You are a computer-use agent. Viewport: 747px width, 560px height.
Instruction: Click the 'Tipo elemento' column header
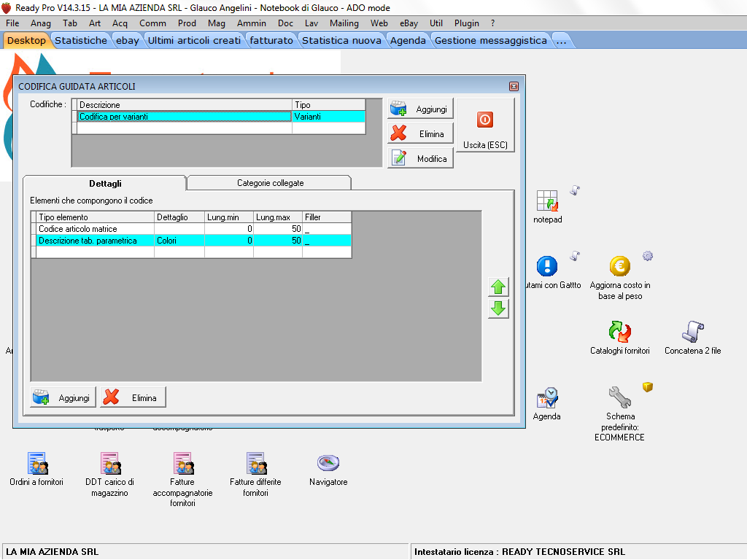coord(96,217)
